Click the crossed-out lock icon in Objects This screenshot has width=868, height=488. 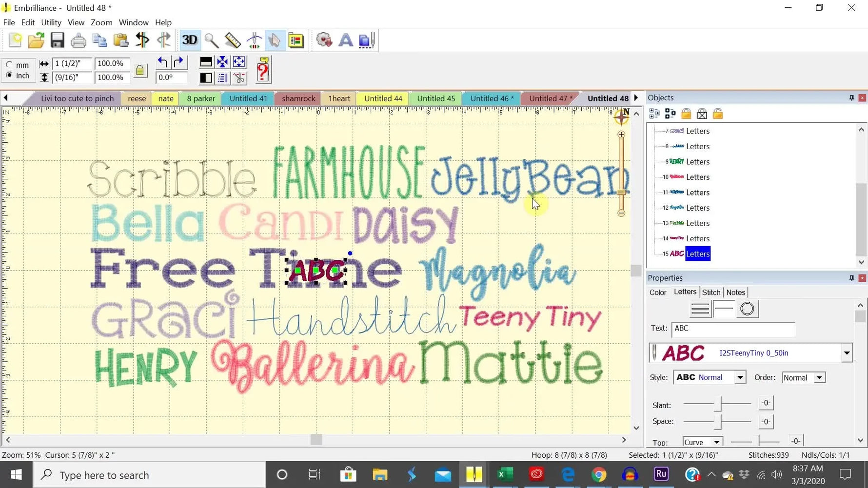coord(702,114)
